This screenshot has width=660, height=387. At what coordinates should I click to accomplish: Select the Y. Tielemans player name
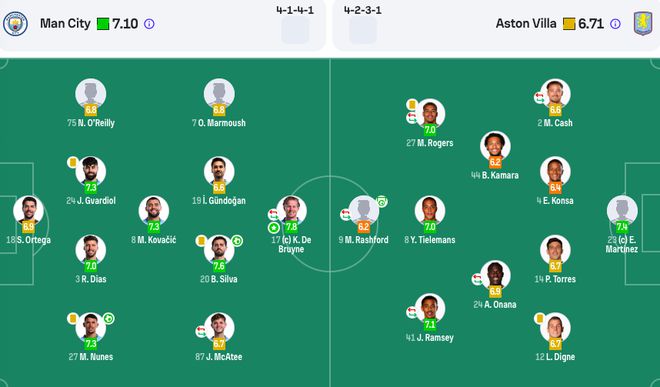point(429,240)
